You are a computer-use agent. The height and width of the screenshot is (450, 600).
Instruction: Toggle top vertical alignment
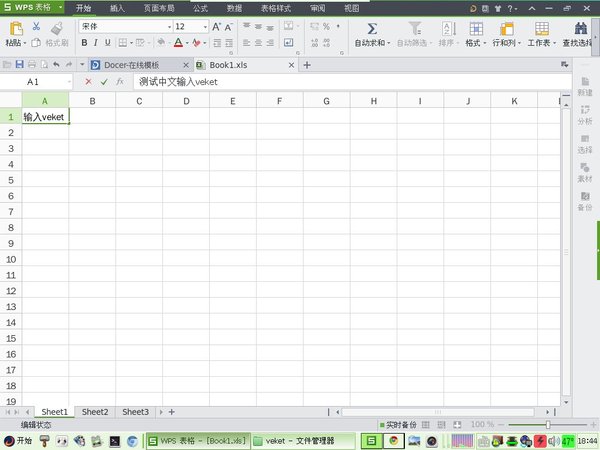coord(246,26)
